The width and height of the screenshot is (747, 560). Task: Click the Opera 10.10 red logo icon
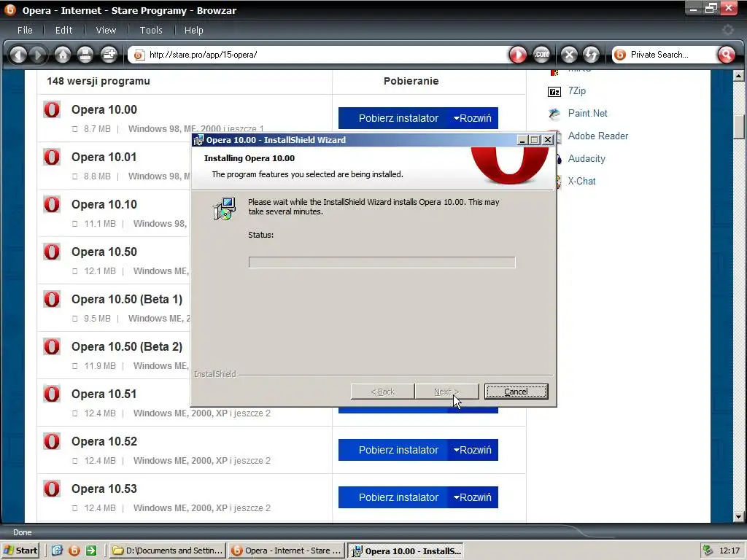pos(52,204)
